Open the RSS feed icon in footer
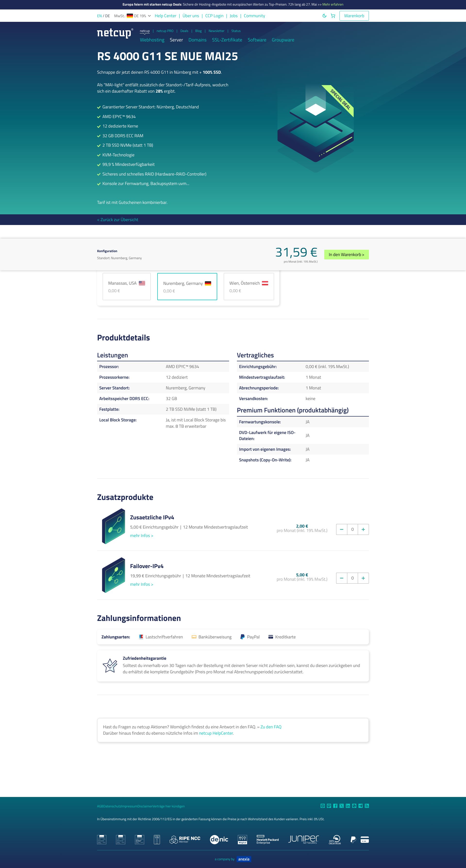The height and width of the screenshot is (868, 466). 367,806
